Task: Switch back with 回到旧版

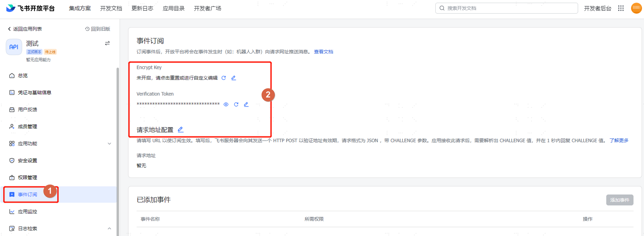Action: [x=98, y=29]
